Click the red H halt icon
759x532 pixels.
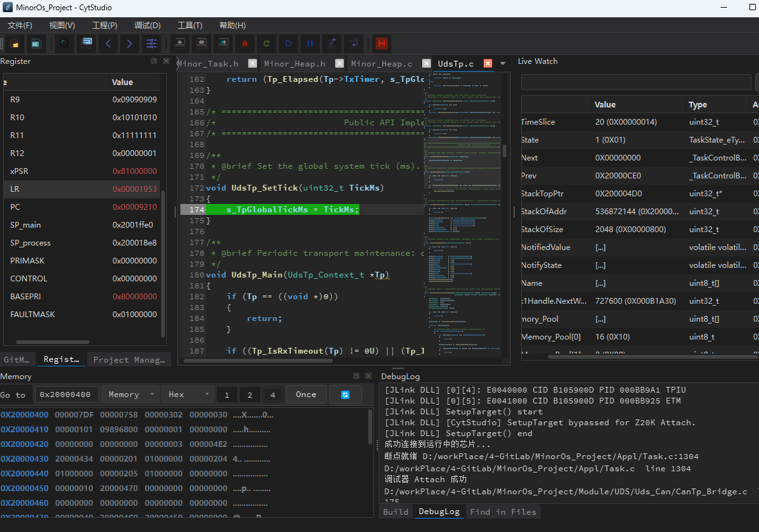[382, 43]
